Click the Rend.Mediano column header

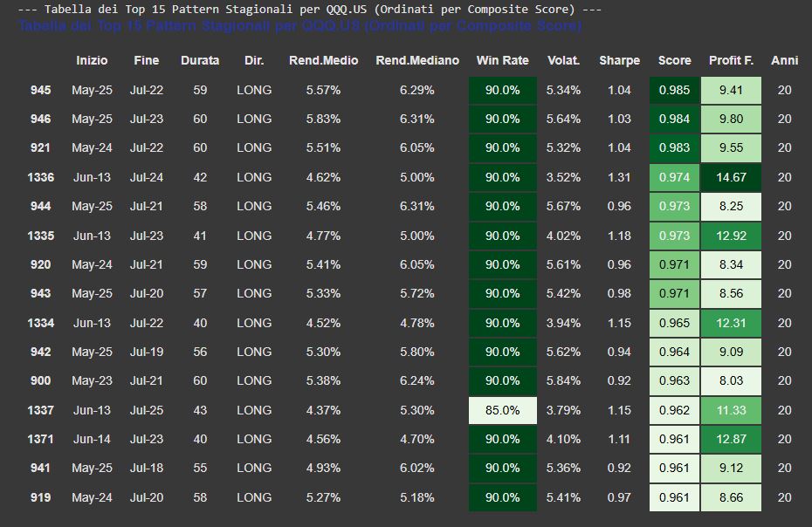417,60
